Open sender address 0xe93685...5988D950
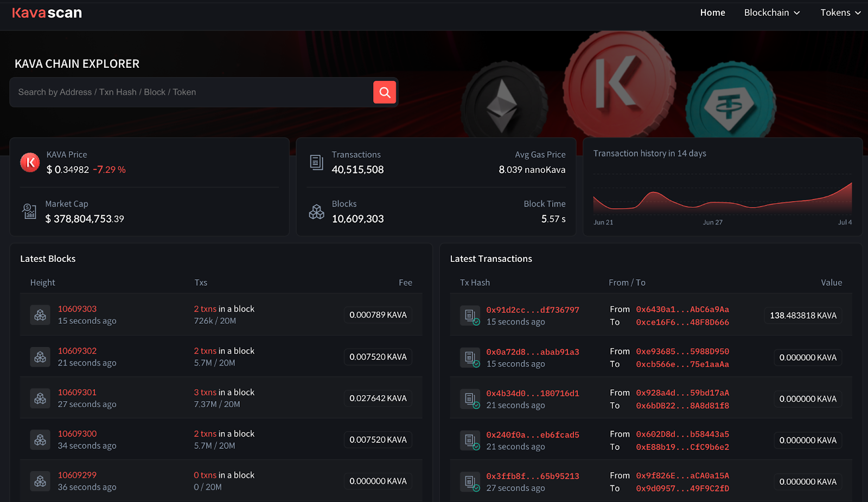The width and height of the screenshot is (868, 502). [682, 351]
